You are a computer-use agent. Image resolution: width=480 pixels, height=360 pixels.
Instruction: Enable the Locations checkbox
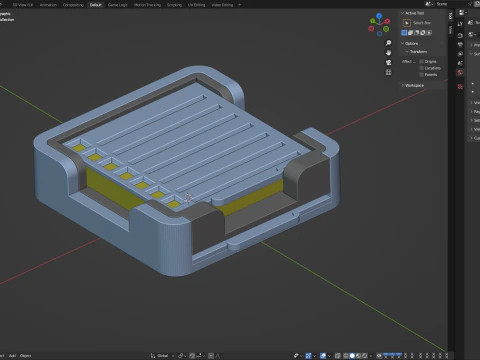[421, 68]
